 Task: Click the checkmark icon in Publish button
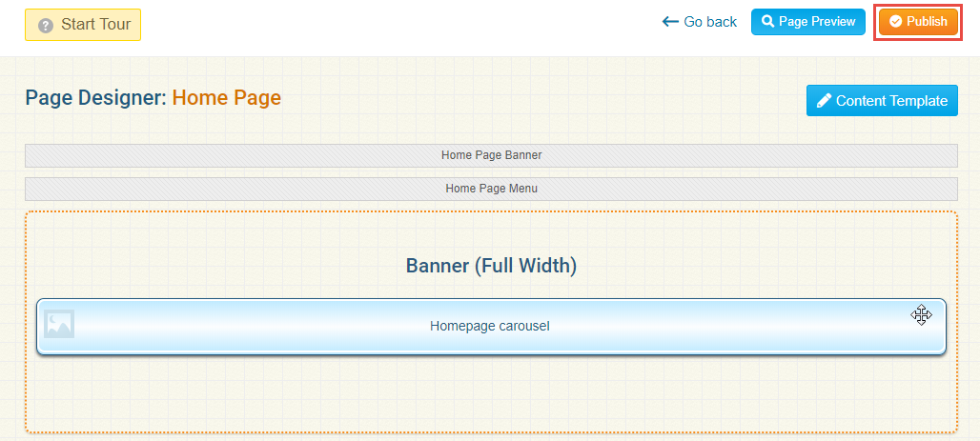click(x=895, y=22)
